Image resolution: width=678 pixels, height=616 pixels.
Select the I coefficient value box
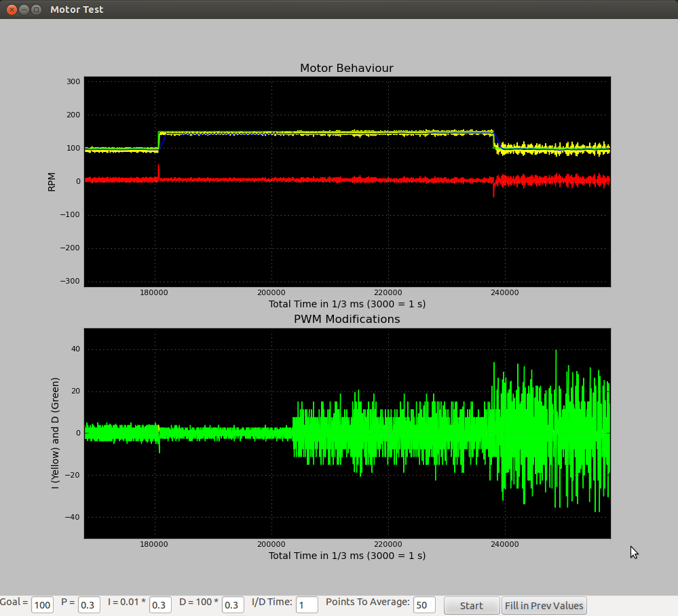pyautogui.click(x=160, y=605)
